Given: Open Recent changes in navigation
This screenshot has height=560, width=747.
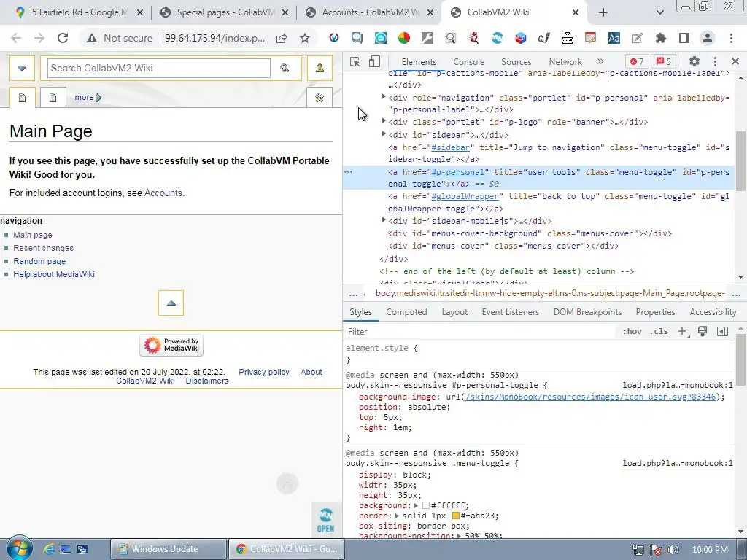Looking at the screenshot, I should click(x=43, y=248).
